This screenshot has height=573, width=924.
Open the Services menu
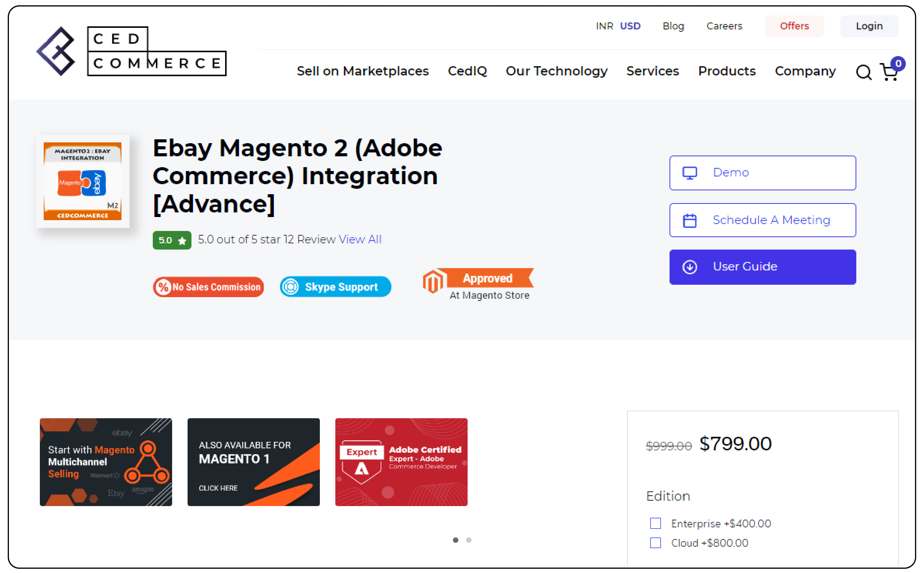click(x=653, y=71)
